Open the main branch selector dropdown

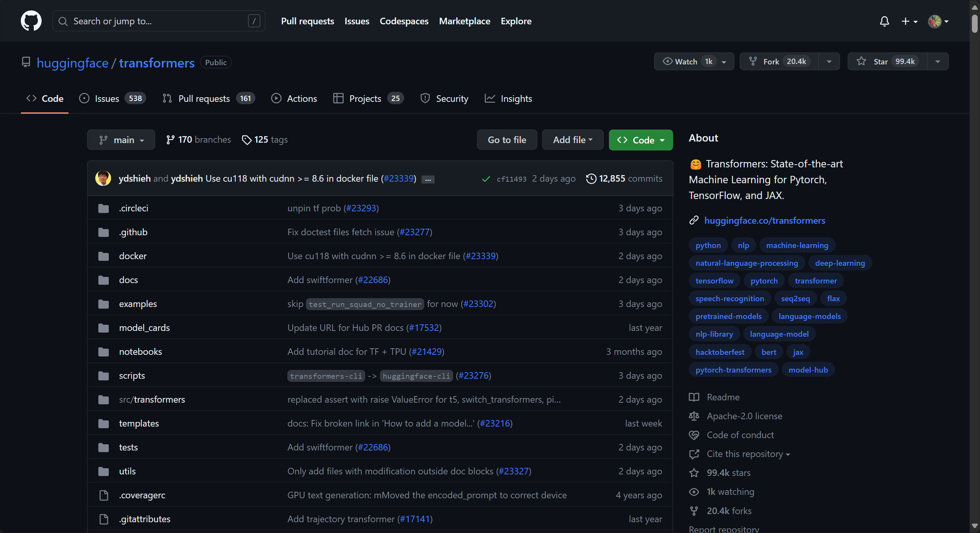[121, 140]
